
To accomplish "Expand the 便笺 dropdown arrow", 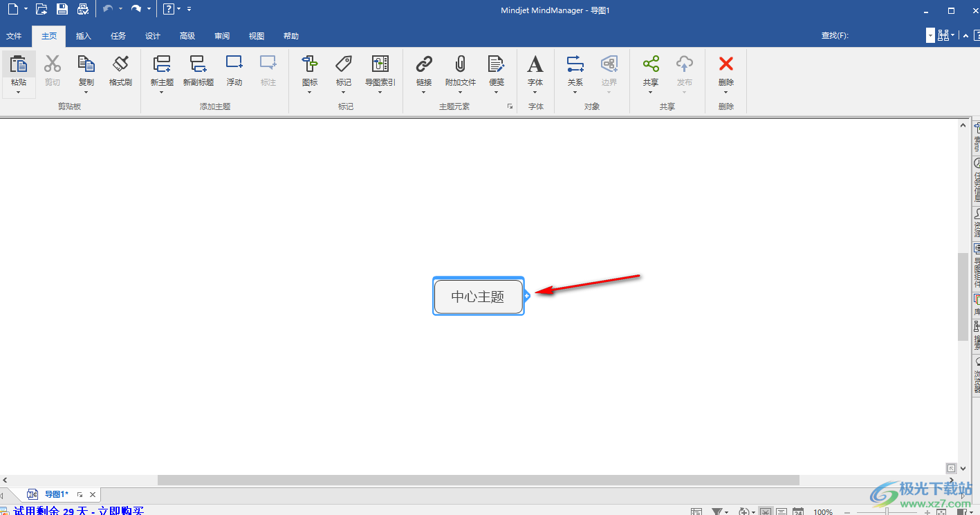I will [x=497, y=92].
